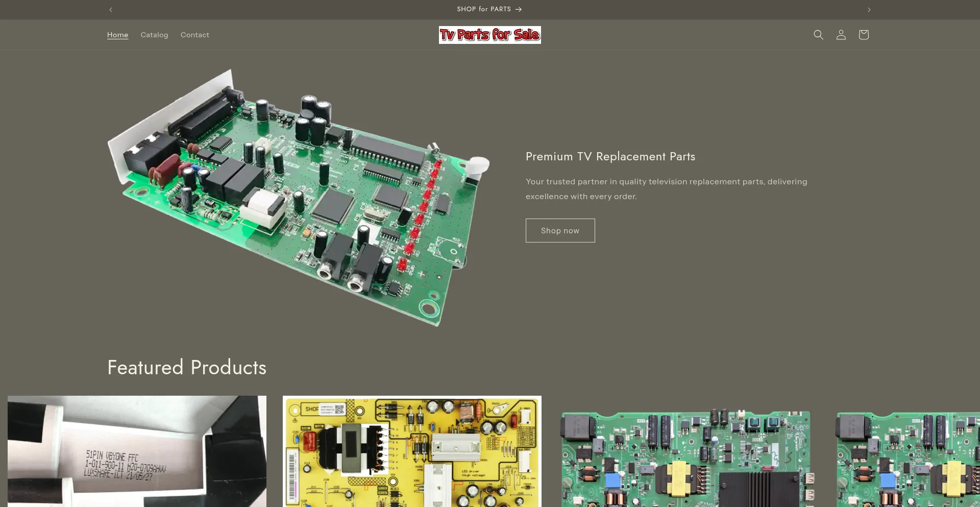Click the Shop now button
Screen dimensions: 980x507
click(x=560, y=230)
